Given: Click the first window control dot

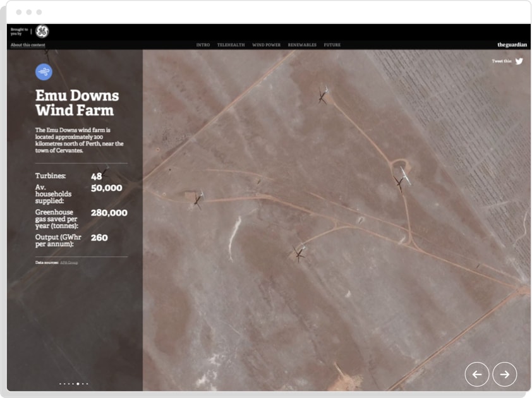Looking at the screenshot, I should click(x=18, y=12).
